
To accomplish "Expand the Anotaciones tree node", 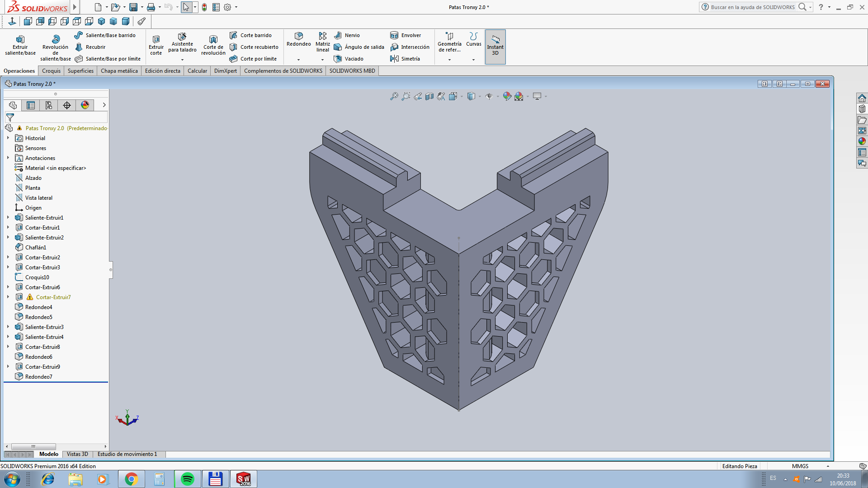I will [8, 158].
